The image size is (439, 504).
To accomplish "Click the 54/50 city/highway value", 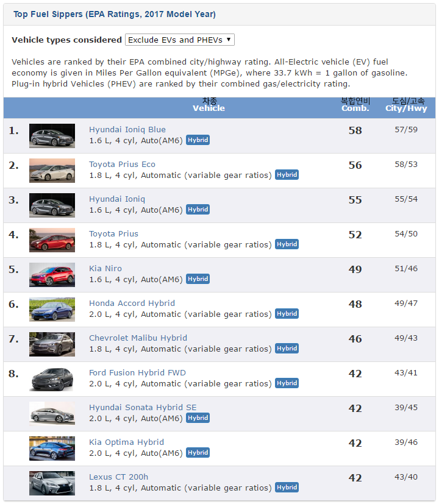I will [406, 233].
